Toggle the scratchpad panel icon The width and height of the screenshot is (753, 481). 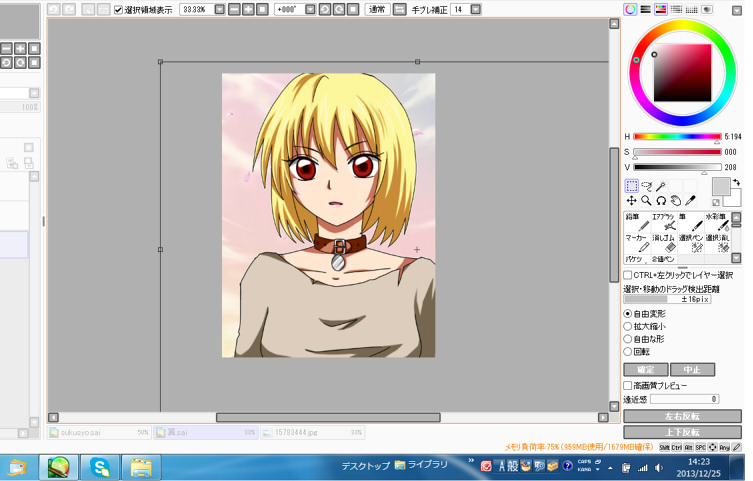tap(707, 9)
